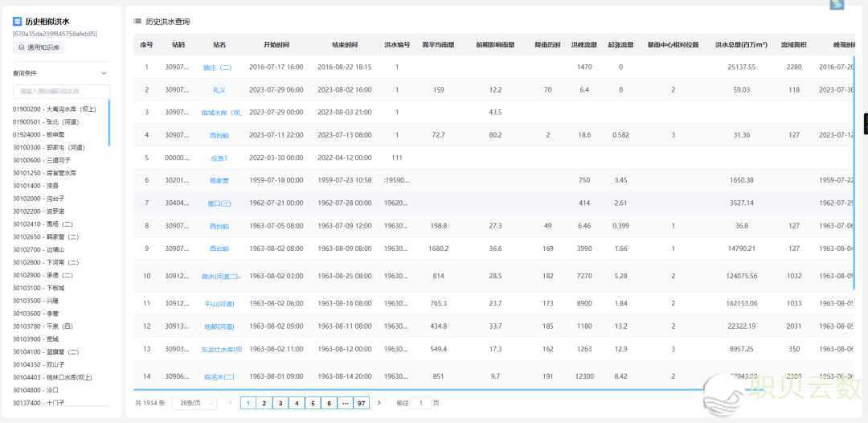Go to page 3 of results
This screenshot has width=868, height=423.
point(280,403)
